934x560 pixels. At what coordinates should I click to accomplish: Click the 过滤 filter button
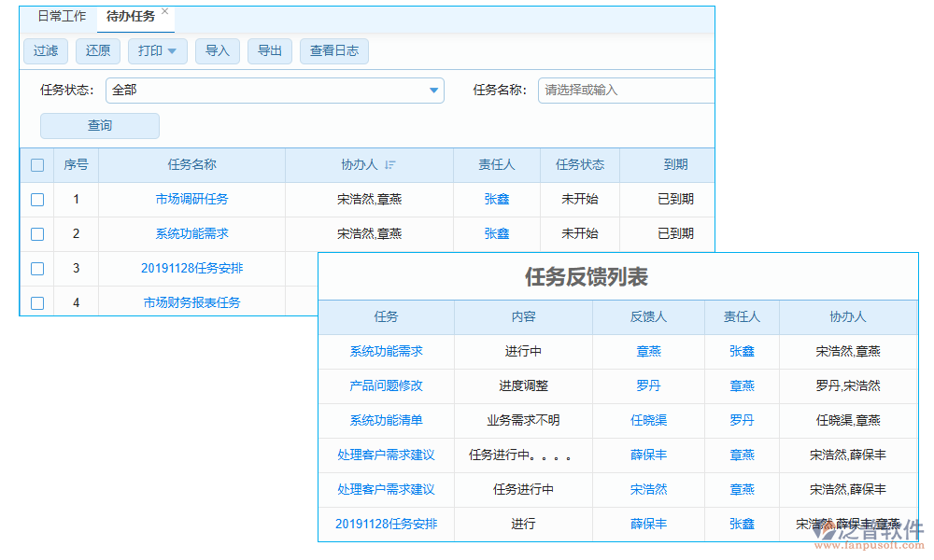coord(46,51)
